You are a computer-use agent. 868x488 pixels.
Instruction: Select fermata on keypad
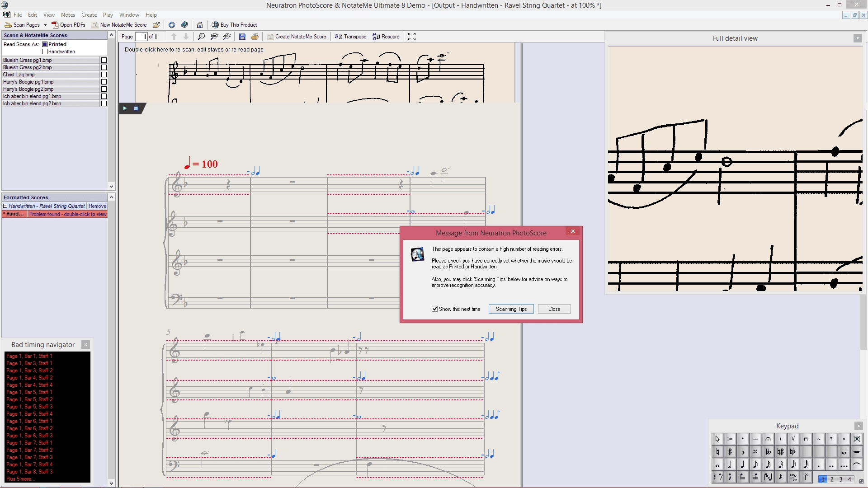click(x=768, y=439)
